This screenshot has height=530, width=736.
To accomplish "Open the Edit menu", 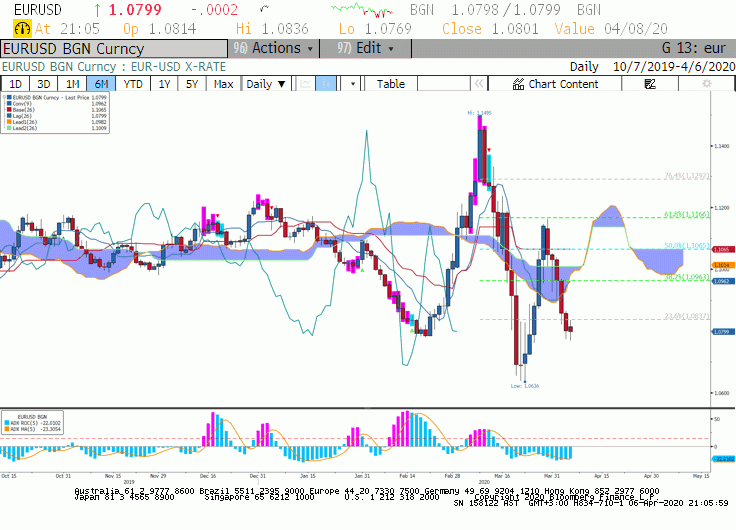I will point(366,48).
